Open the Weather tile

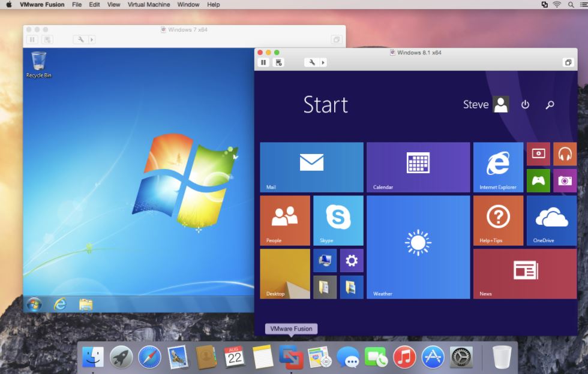click(x=418, y=247)
